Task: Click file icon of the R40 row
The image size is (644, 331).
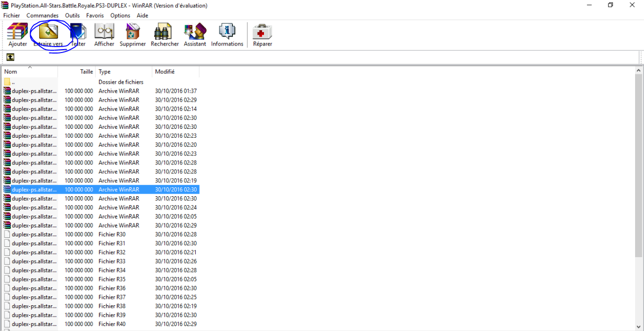Action: point(7,324)
